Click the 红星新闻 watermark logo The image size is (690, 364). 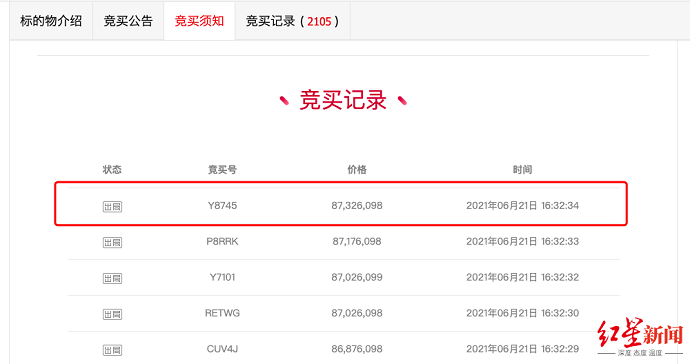pos(640,337)
